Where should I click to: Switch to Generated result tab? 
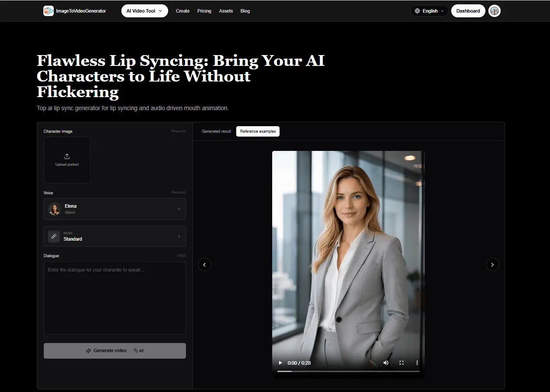click(216, 131)
